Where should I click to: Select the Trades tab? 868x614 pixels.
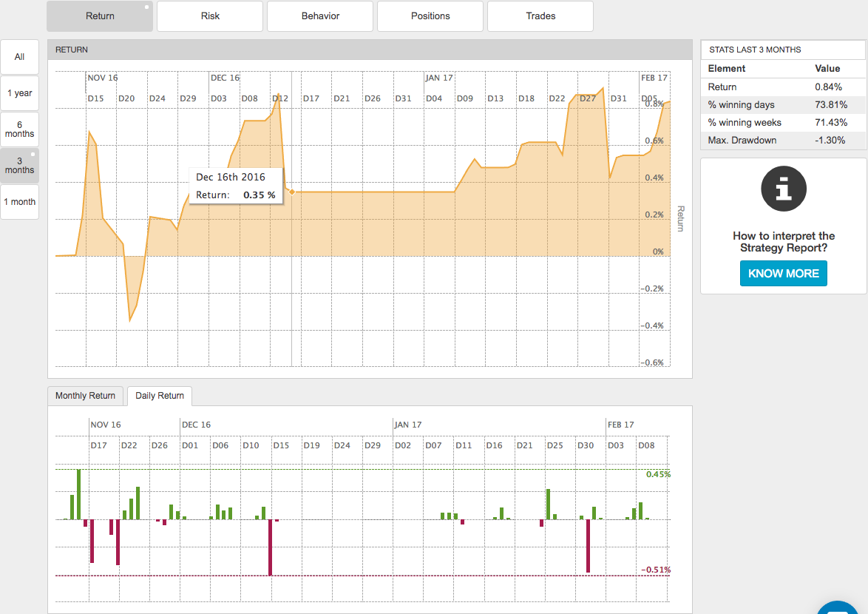[540, 16]
